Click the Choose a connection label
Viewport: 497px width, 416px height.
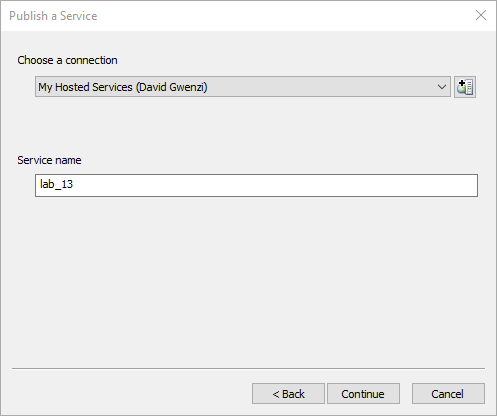coord(67,60)
